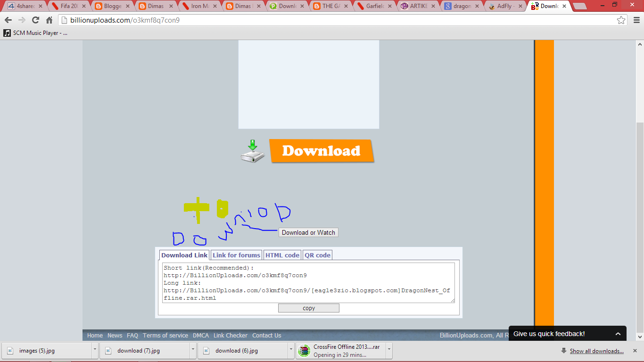This screenshot has width=644, height=362.
Task: Open the Terms of service link
Action: 165,336
